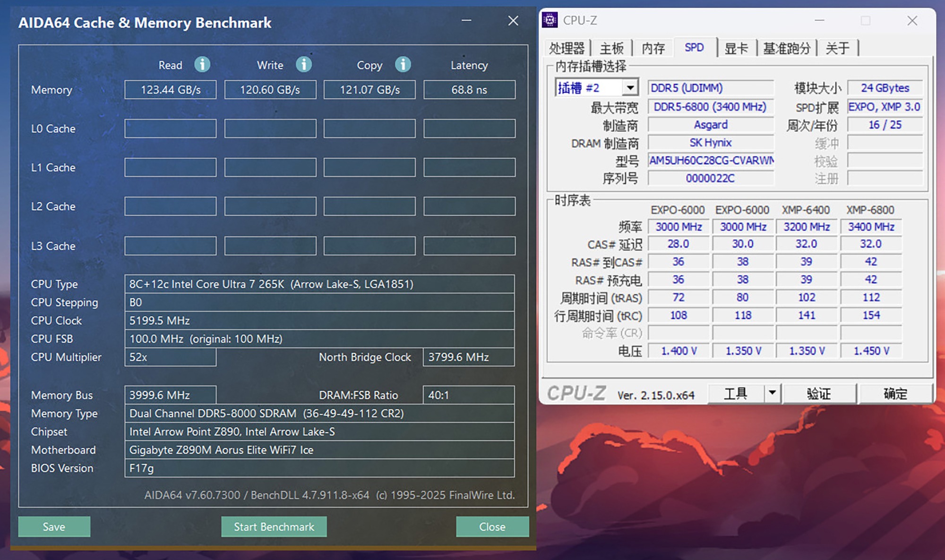Minimize the AIDA64 benchmark window

point(466,21)
